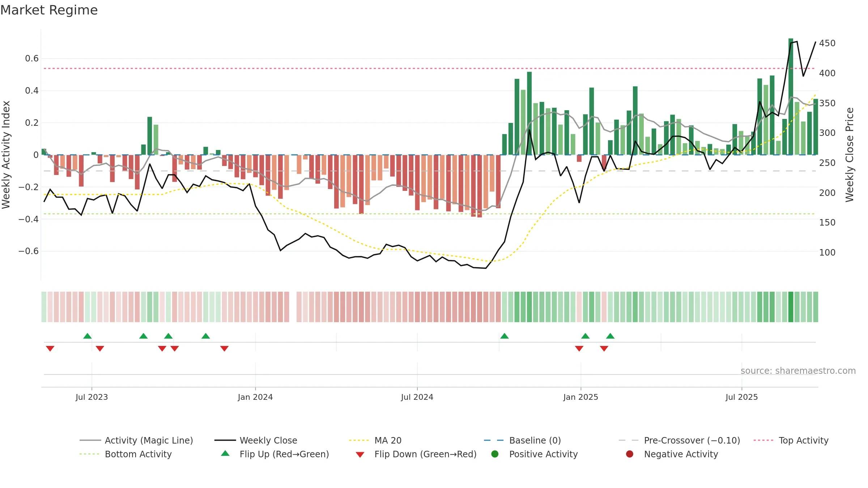Click the Jan 2025 x-axis label

581,397
